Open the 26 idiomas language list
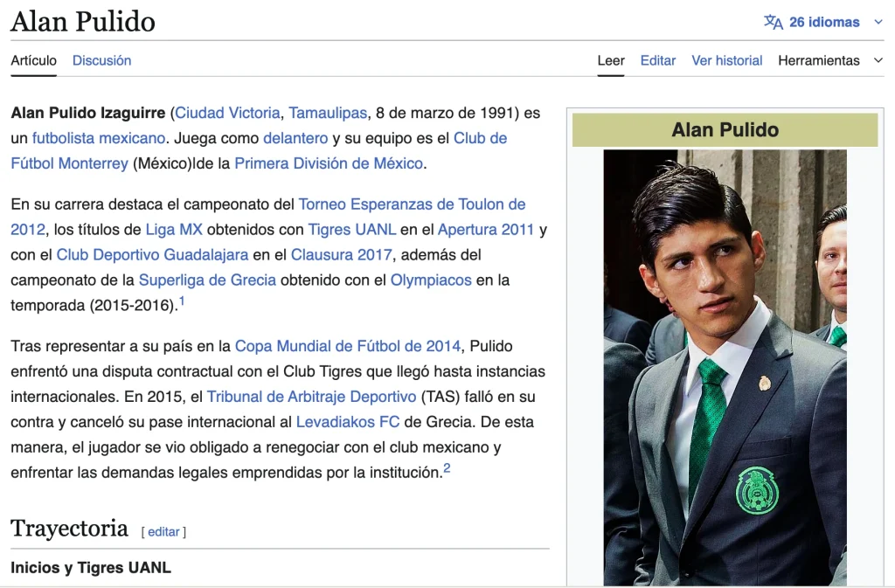Viewport: 895px width, 588px height. pyautogui.click(x=823, y=22)
